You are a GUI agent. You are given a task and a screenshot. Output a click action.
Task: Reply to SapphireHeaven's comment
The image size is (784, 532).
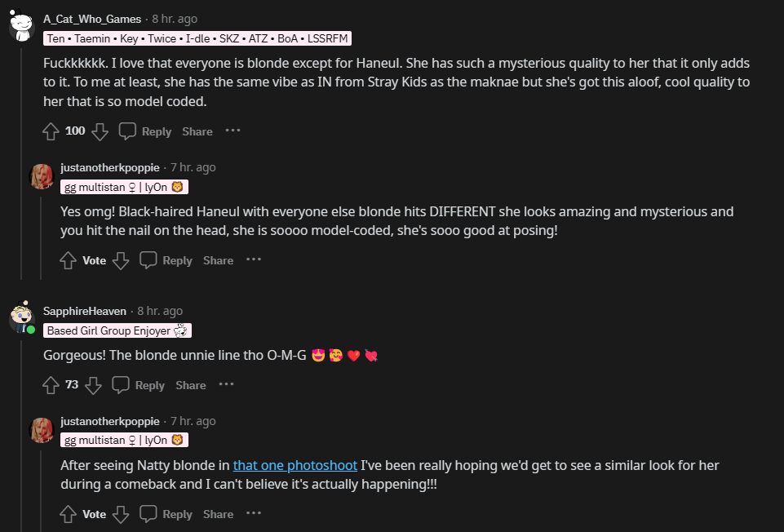coord(139,385)
